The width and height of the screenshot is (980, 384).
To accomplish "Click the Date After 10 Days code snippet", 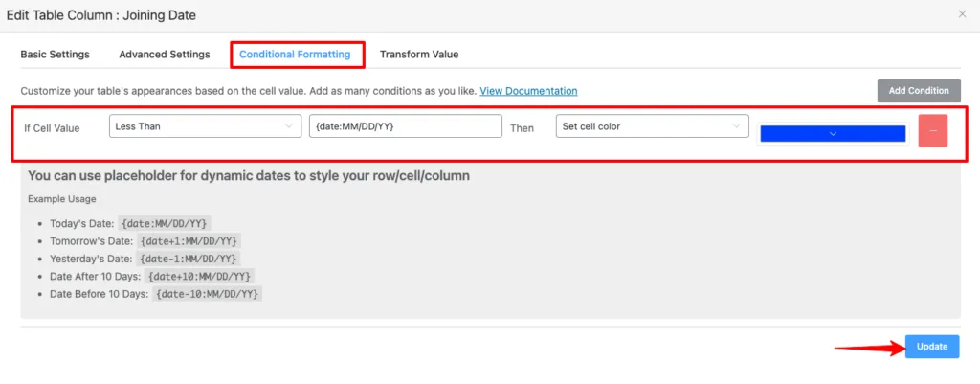I will coord(201,276).
